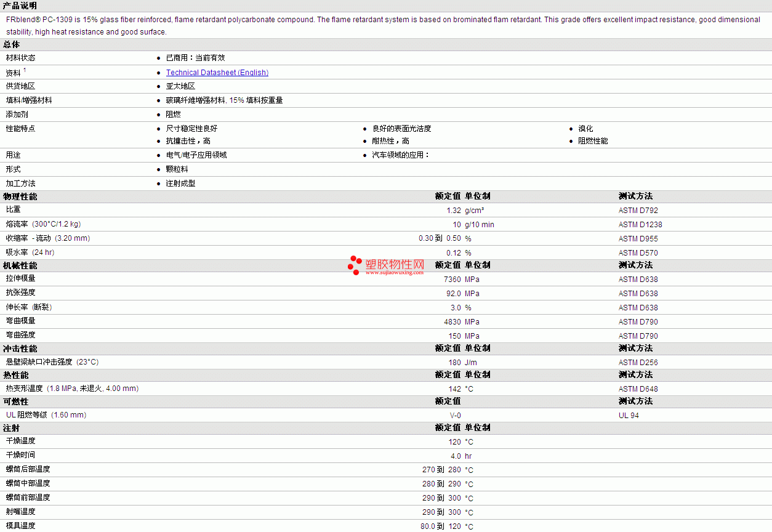Select the "UL 94" test method

click(x=629, y=416)
